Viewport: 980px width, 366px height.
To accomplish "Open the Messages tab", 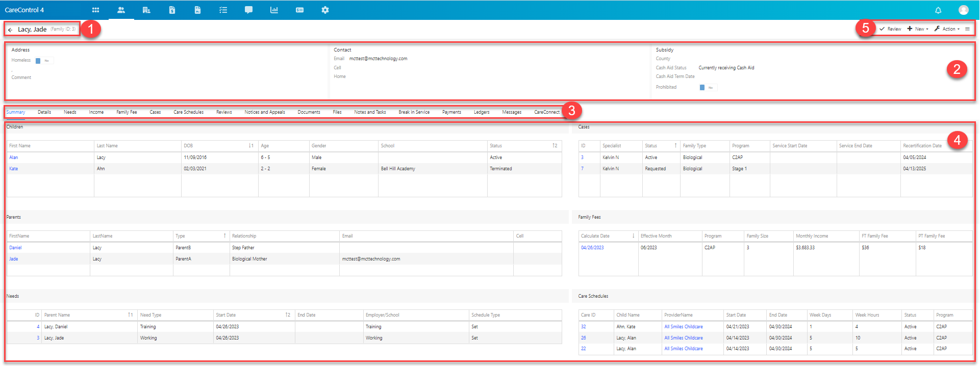I will 512,112.
